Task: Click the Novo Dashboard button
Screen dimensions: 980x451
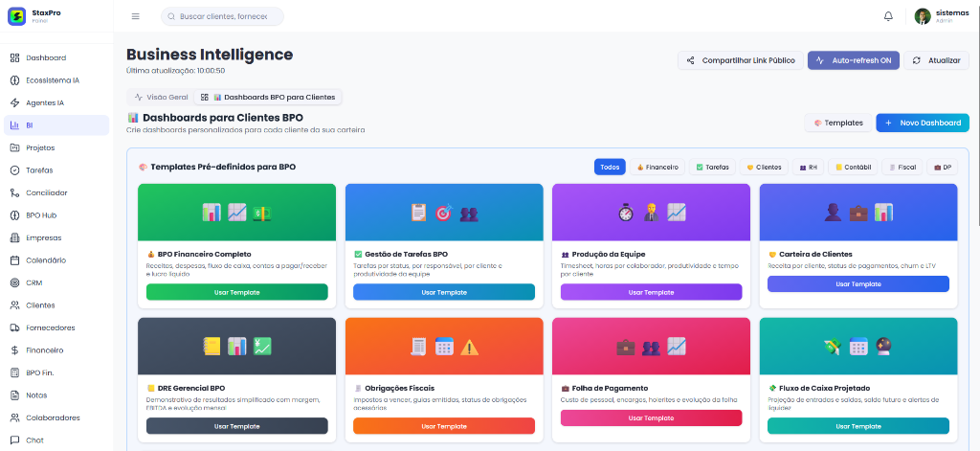Action: pos(923,123)
